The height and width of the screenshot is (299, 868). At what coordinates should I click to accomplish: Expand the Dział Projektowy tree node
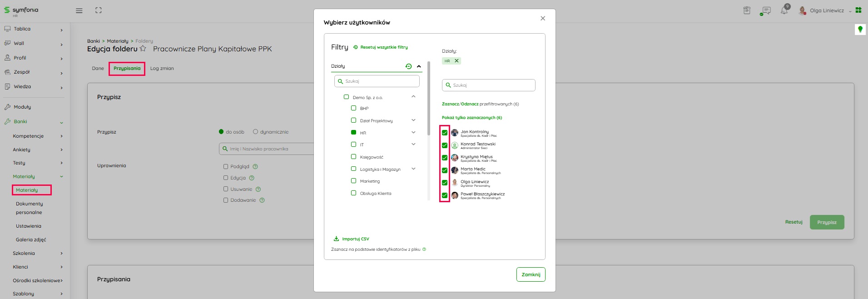[x=413, y=120]
